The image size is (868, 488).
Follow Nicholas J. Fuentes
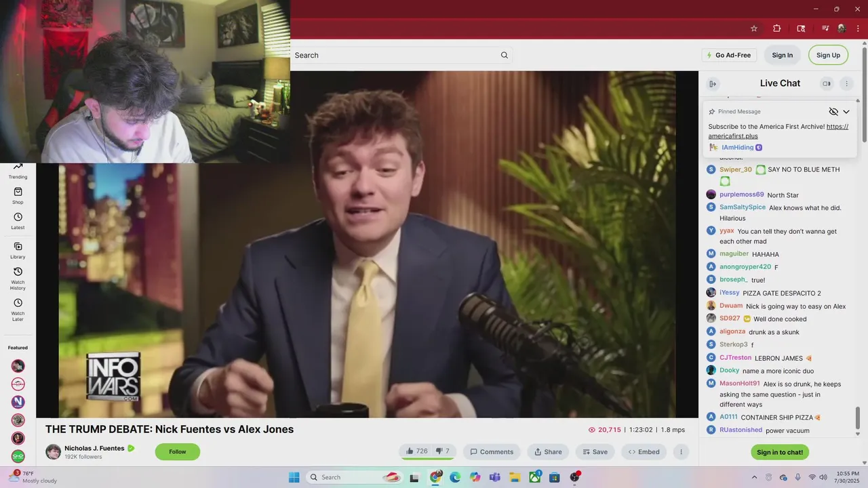tap(178, 452)
